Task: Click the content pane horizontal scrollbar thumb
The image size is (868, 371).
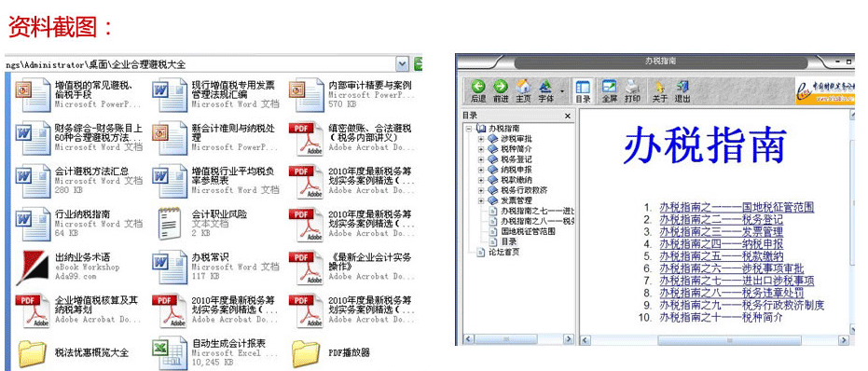Action: [x=730, y=339]
